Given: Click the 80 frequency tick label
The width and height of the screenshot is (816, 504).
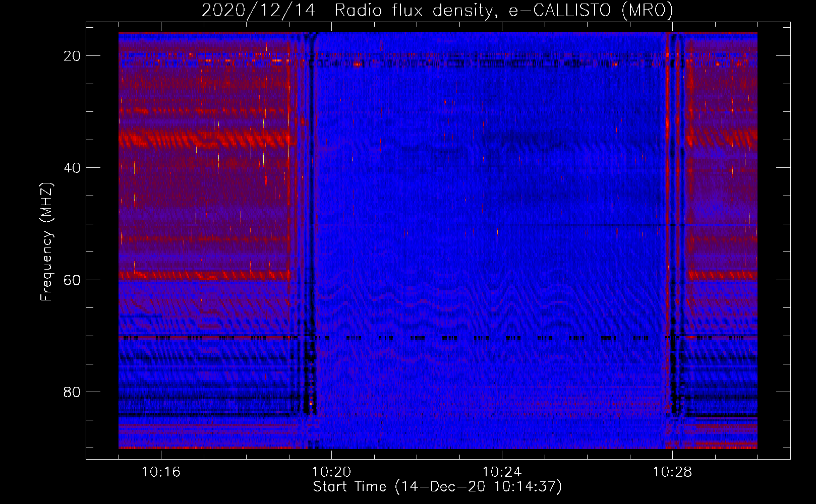Looking at the screenshot, I should [72, 392].
